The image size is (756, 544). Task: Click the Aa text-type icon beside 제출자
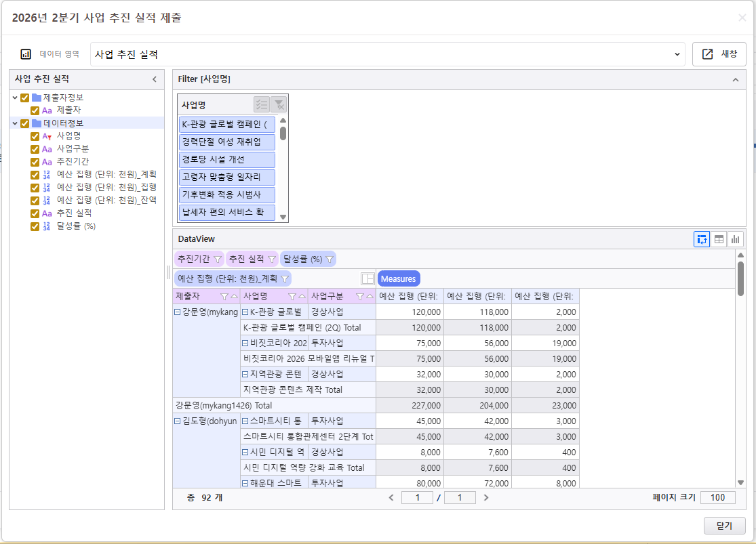pos(47,110)
